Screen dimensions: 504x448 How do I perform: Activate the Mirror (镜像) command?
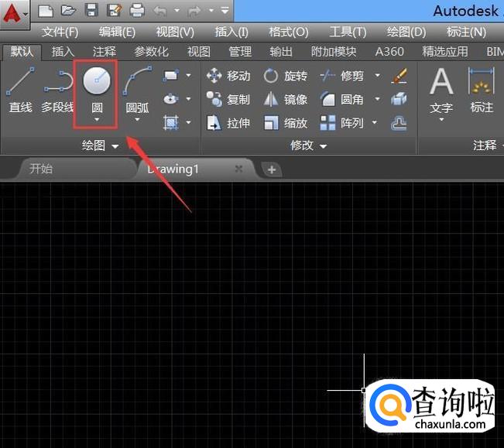[286, 99]
